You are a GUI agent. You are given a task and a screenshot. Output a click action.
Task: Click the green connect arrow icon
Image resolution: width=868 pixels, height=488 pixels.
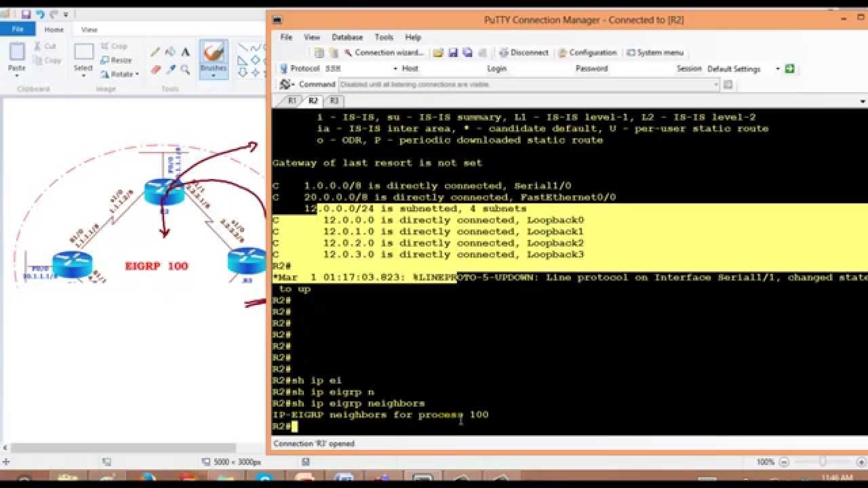click(789, 68)
